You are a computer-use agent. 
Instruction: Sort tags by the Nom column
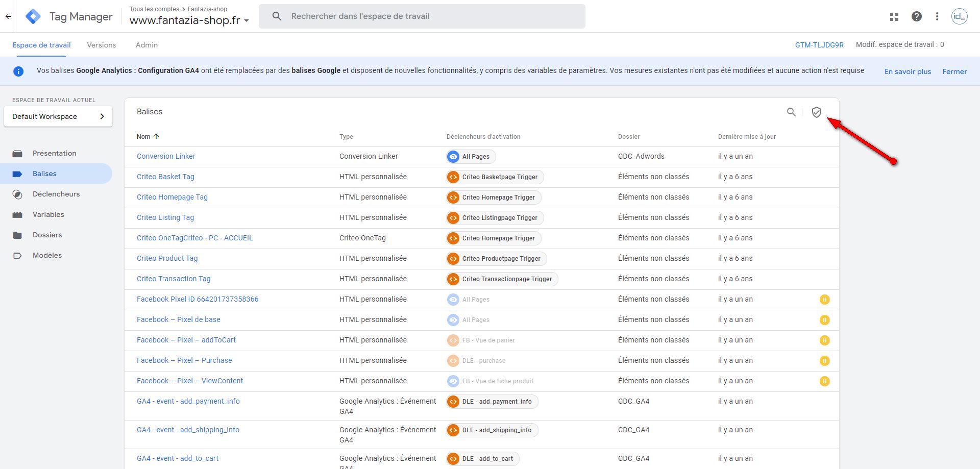(x=148, y=137)
